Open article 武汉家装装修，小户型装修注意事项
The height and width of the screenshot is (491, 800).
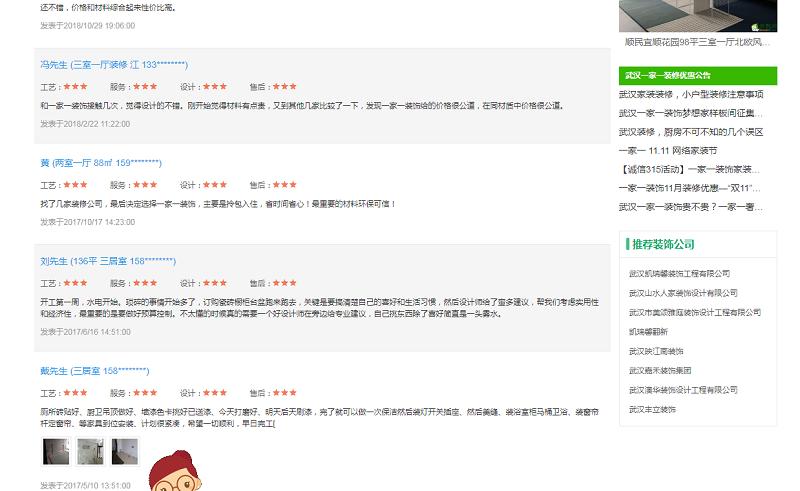[691, 94]
